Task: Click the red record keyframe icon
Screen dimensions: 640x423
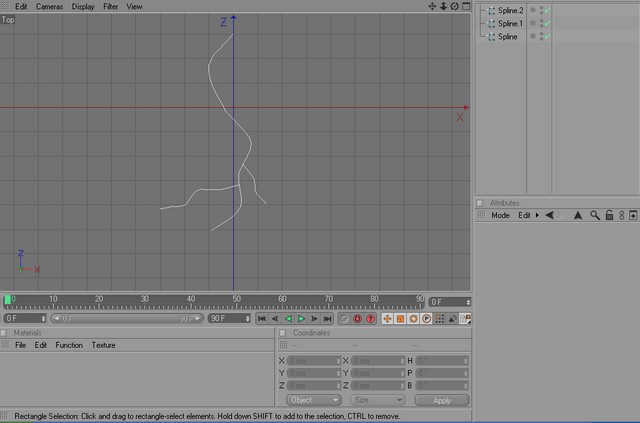Action: coord(357,318)
